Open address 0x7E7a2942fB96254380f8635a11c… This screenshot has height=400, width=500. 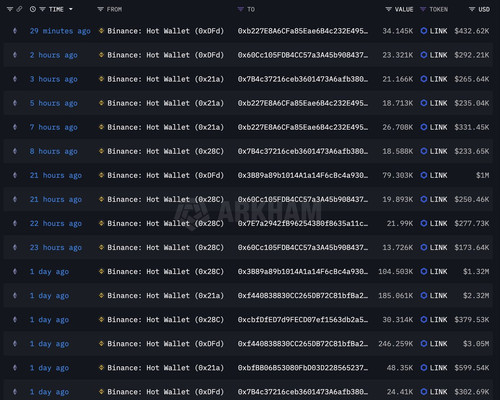(303, 223)
